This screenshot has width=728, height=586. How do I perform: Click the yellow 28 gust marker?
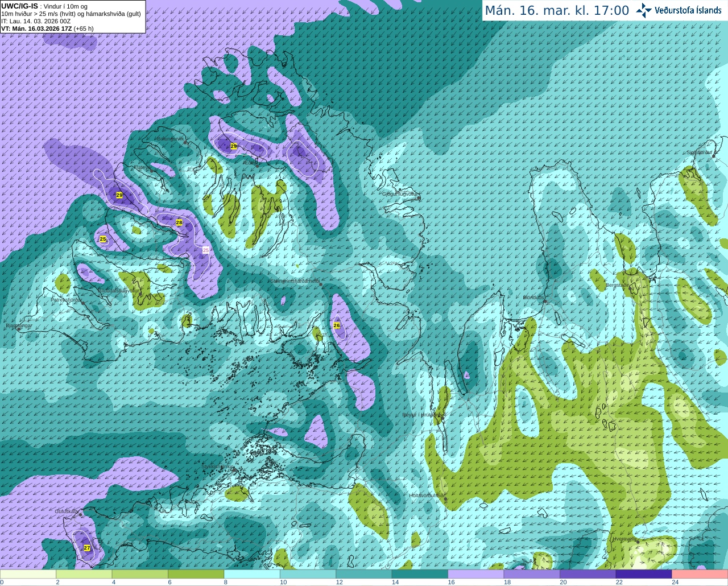(179, 222)
